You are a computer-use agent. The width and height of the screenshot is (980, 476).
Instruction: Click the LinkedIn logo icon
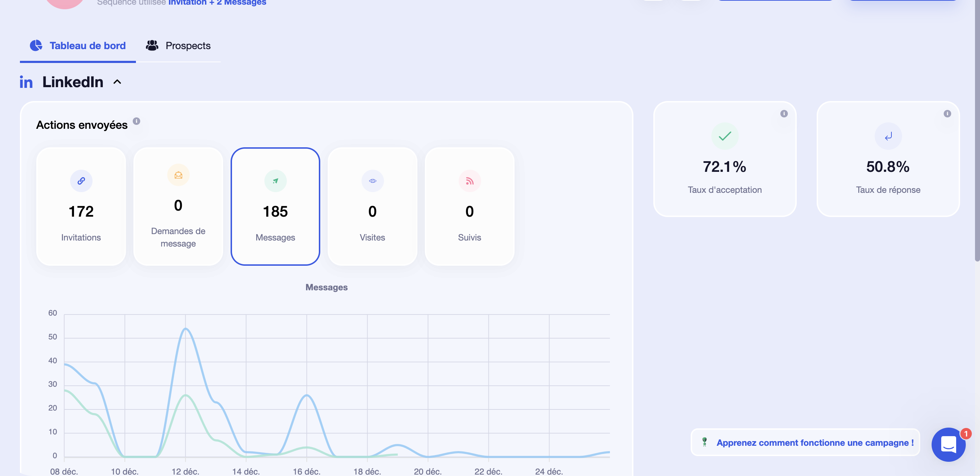point(26,83)
